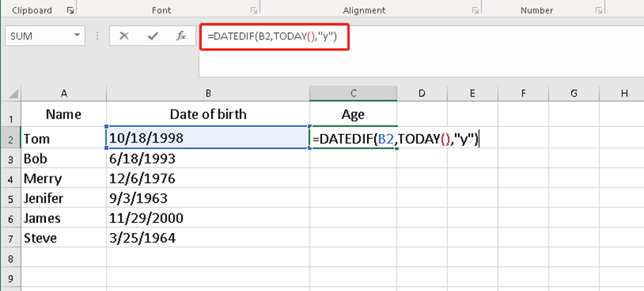The image size is (644, 291).
Task: Open Alignment group dialog launcher
Action: (x=475, y=10)
